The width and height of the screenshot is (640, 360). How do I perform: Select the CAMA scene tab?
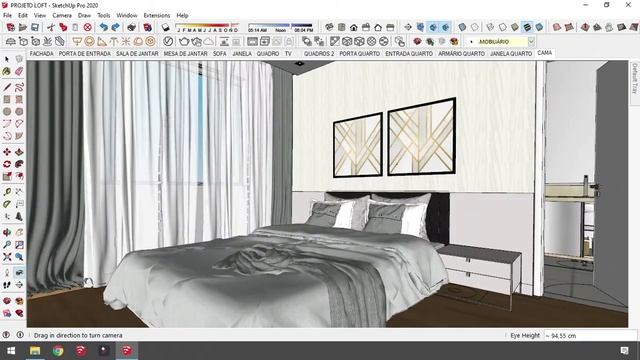(x=545, y=53)
